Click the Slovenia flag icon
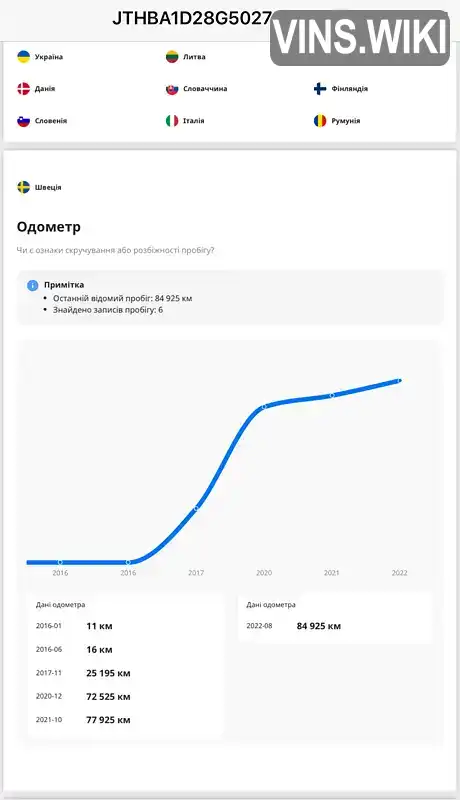The height and width of the screenshot is (800, 460). [23, 121]
